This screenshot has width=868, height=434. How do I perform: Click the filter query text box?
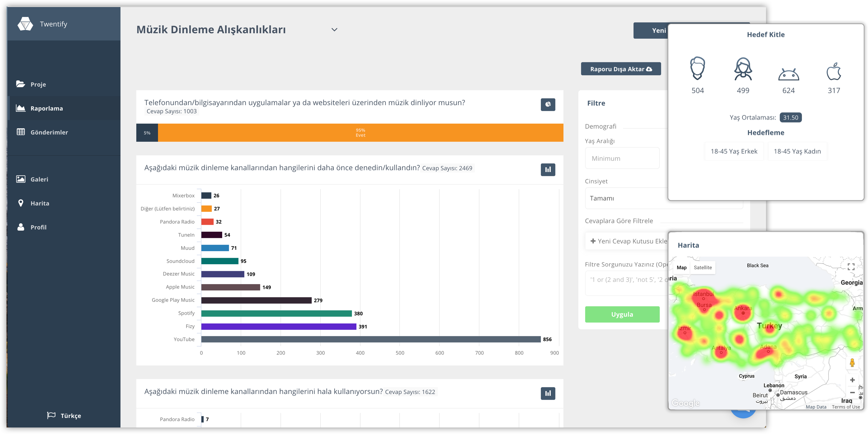627,283
